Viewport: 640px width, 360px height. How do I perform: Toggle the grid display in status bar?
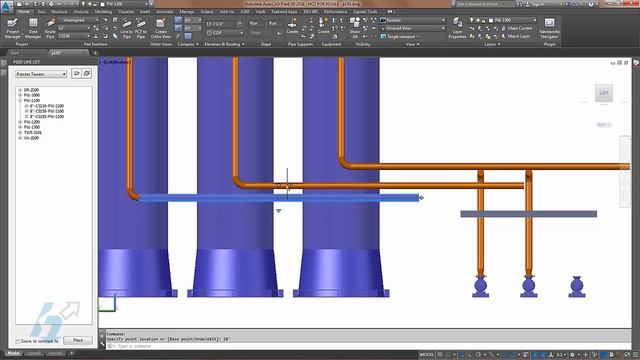[x=440, y=354]
